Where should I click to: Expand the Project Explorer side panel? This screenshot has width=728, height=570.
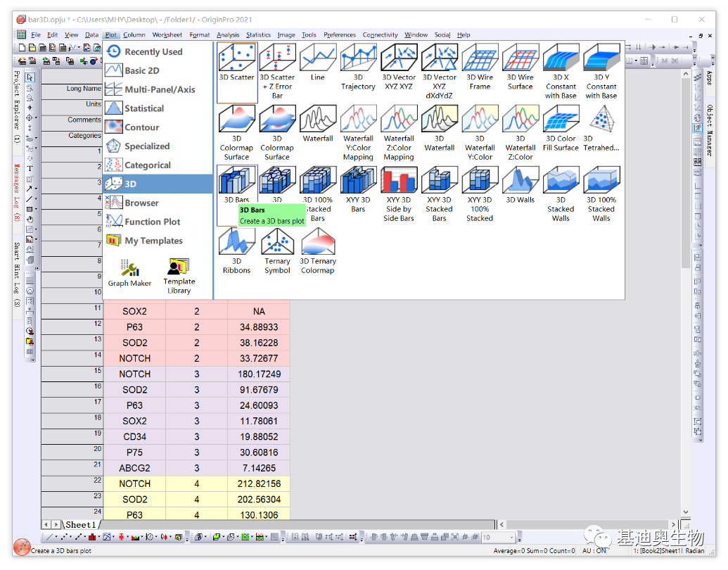pos(17,106)
